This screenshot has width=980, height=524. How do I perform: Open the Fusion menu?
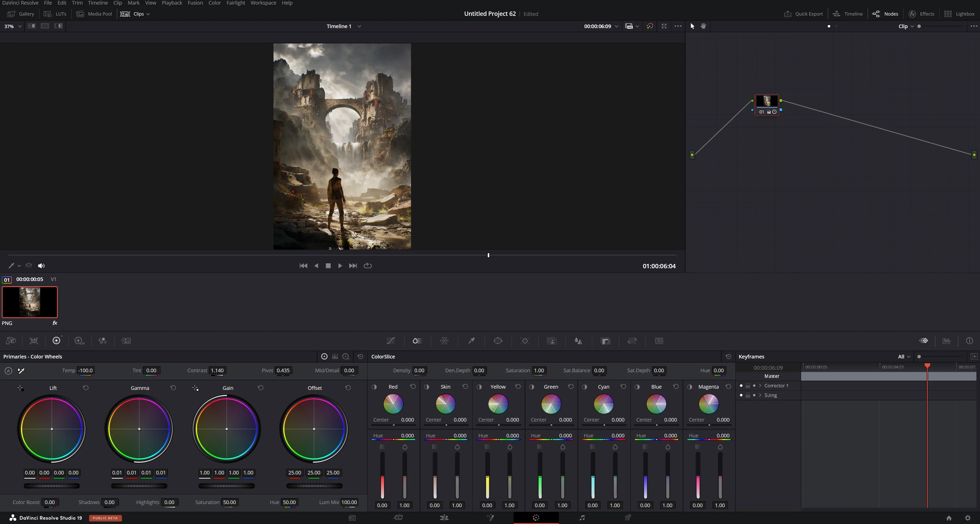pos(195,3)
